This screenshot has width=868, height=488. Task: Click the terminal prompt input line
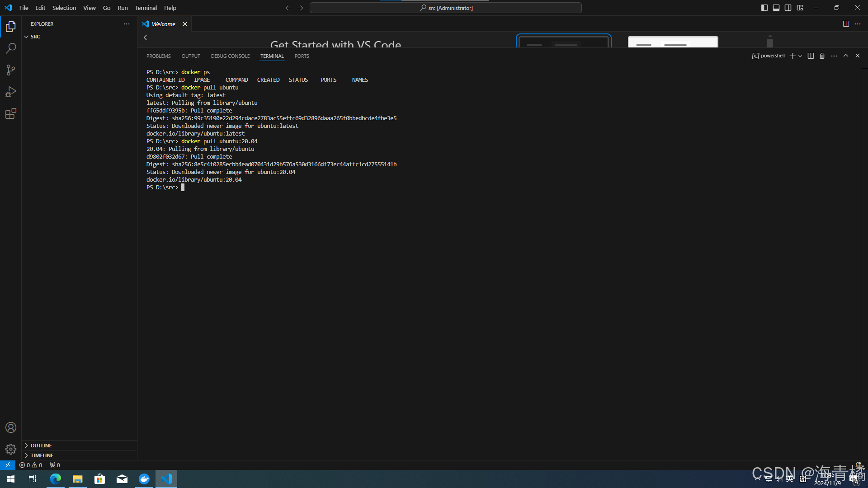point(183,188)
